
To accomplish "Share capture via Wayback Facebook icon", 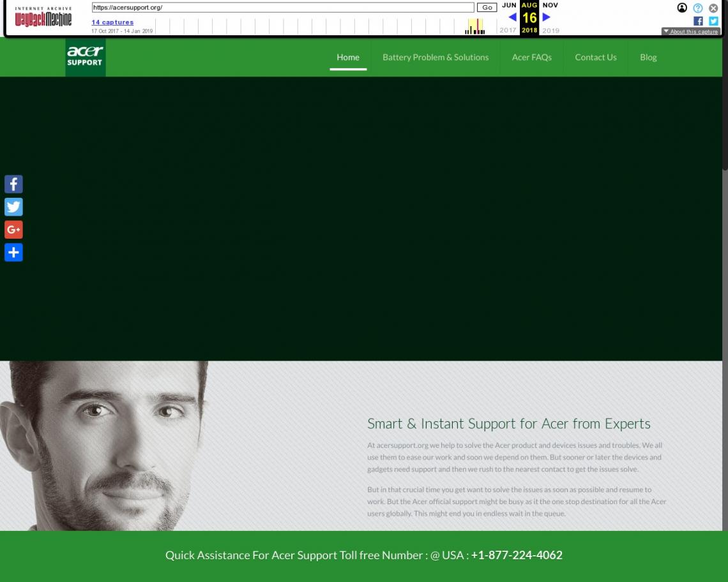I will [x=698, y=21].
